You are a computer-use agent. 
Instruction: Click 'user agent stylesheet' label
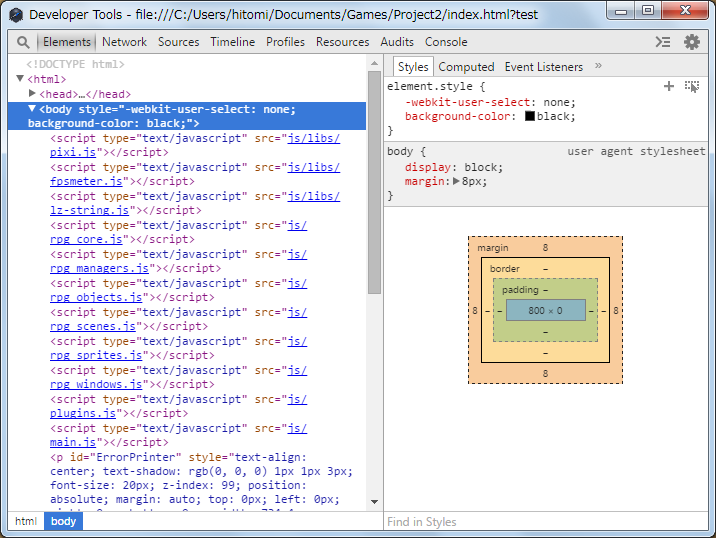coord(636,151)
